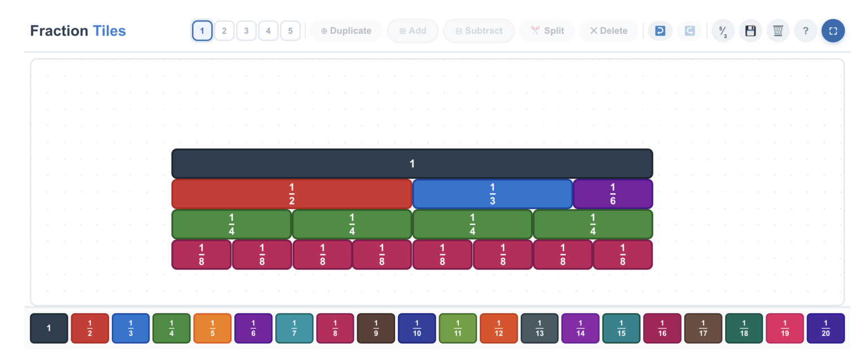Toggle fullscreen mode
Viewport: 868px width, 359px height.
[833, 31]
